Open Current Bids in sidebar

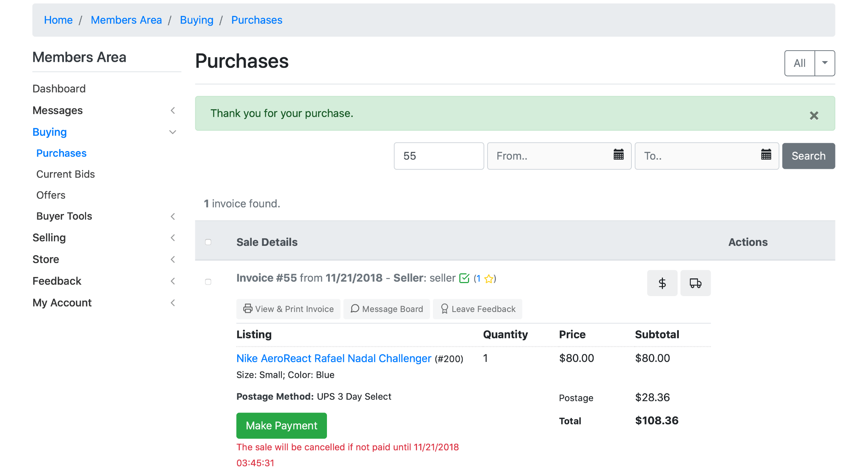pos(65,174)
